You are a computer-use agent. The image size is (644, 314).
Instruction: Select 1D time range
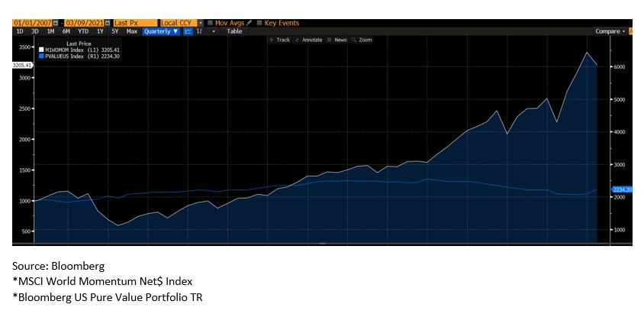[x=20, y=31]
